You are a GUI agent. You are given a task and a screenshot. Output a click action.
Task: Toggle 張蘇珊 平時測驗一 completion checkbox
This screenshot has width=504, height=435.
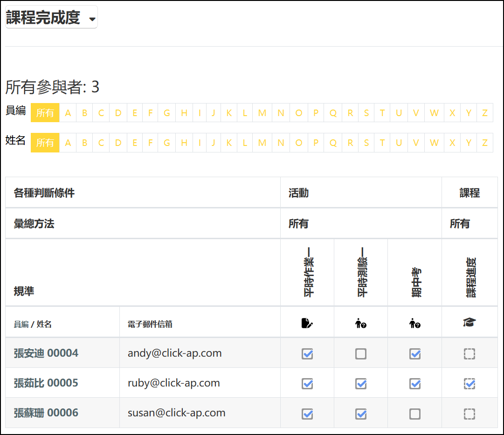pos(361,414)
